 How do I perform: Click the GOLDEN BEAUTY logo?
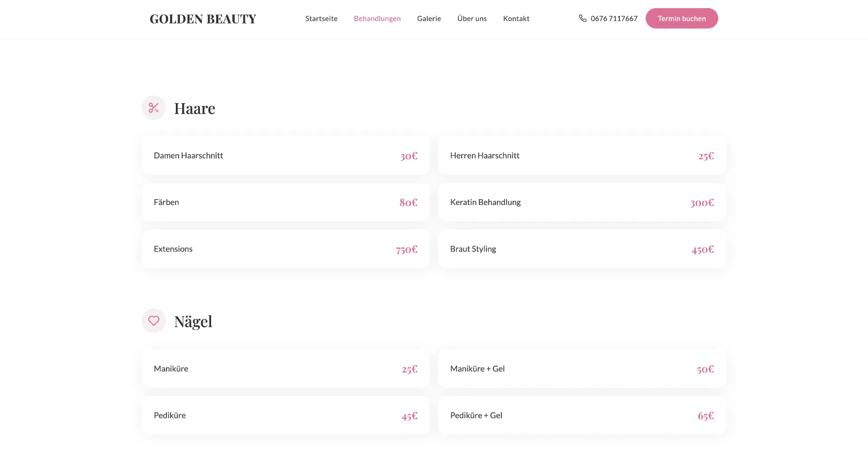[203, 19]
